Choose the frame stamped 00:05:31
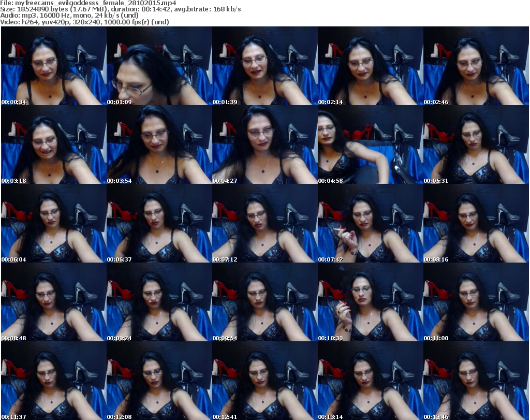Image resolution: width=530 pixels, height=420 pixels. pyautogui.click(x=476, y=144)
